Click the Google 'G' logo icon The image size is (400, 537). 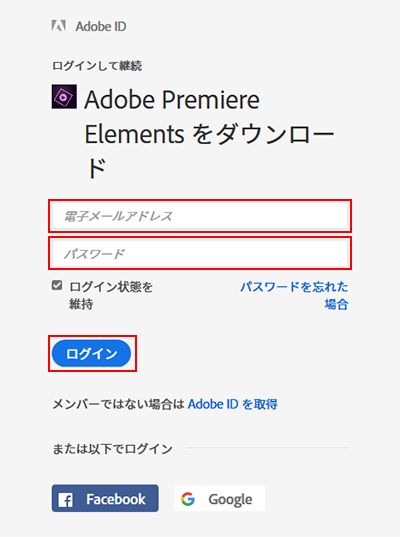(188, 499)
